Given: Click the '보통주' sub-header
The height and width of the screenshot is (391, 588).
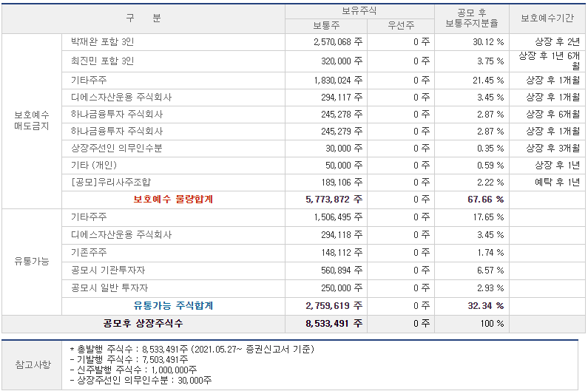Looking at the screenshot, I should [326, 26].
